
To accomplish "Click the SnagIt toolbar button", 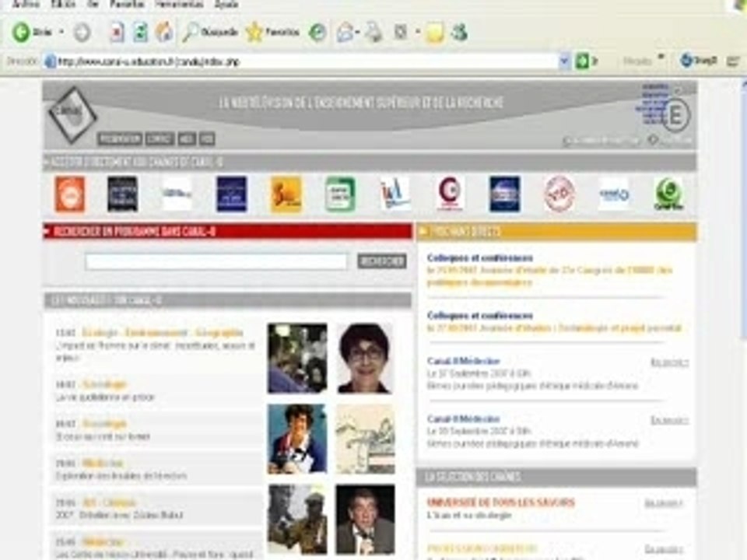I will click(x=699, y=61).
